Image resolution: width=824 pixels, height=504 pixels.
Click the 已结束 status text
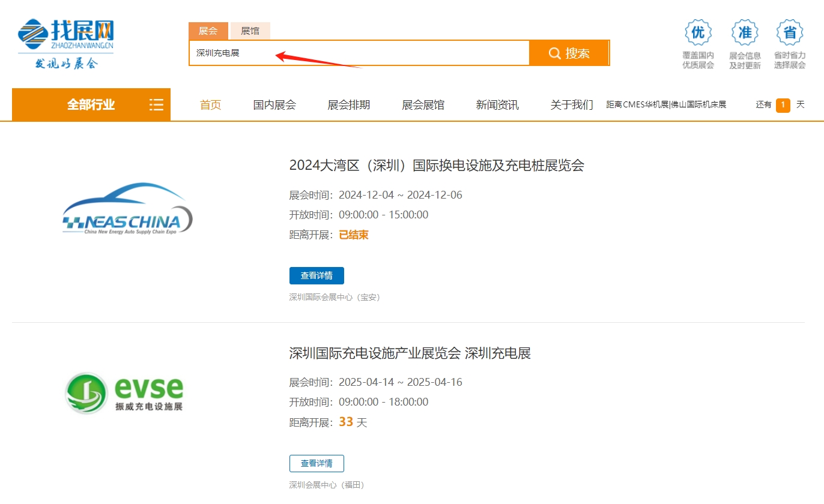click(x=354, y=235)
